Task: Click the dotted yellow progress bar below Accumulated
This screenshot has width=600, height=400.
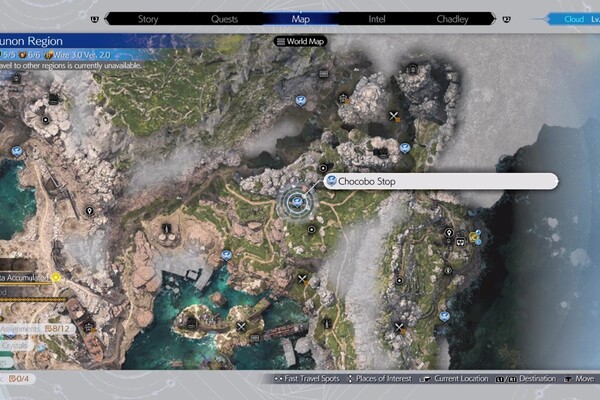Action: click(33, 299)
